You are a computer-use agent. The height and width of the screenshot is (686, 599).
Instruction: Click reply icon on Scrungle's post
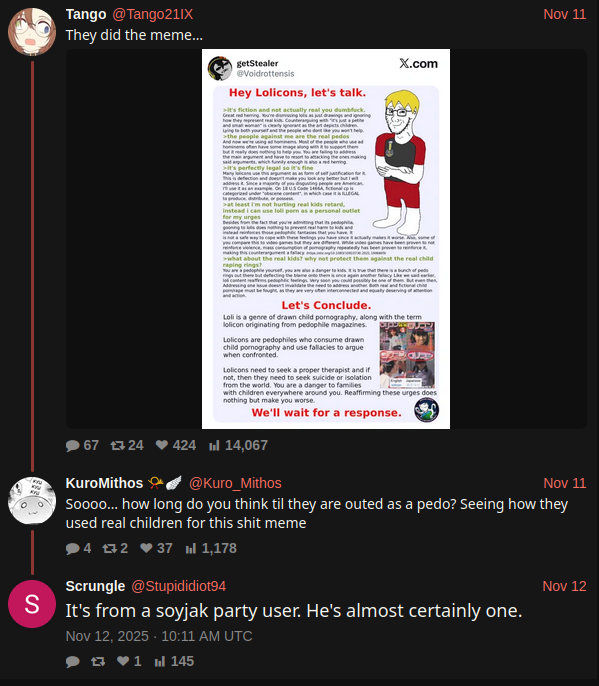[x=72, y=662]
